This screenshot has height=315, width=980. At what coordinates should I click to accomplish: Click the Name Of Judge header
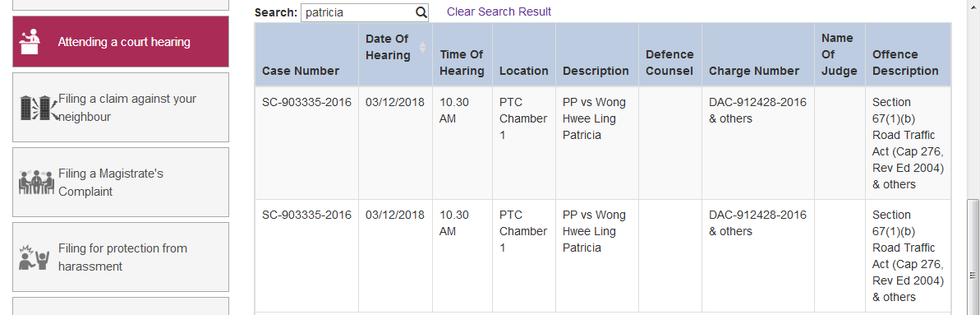840,54
